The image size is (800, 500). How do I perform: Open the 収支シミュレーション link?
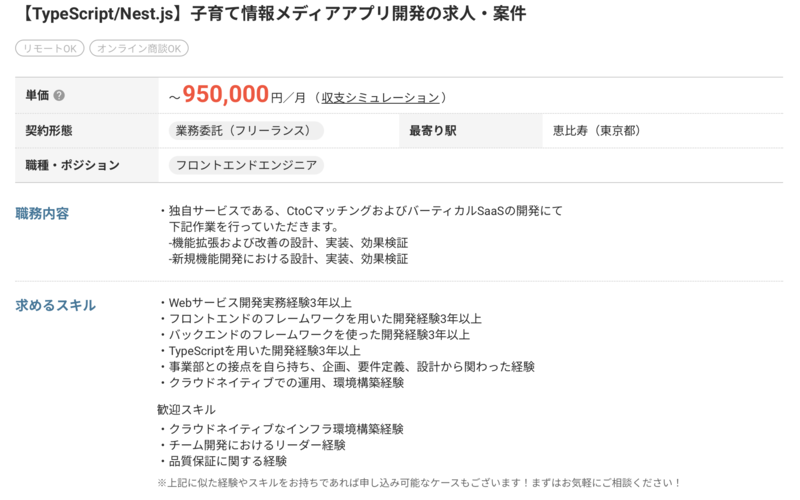point(380,97)
